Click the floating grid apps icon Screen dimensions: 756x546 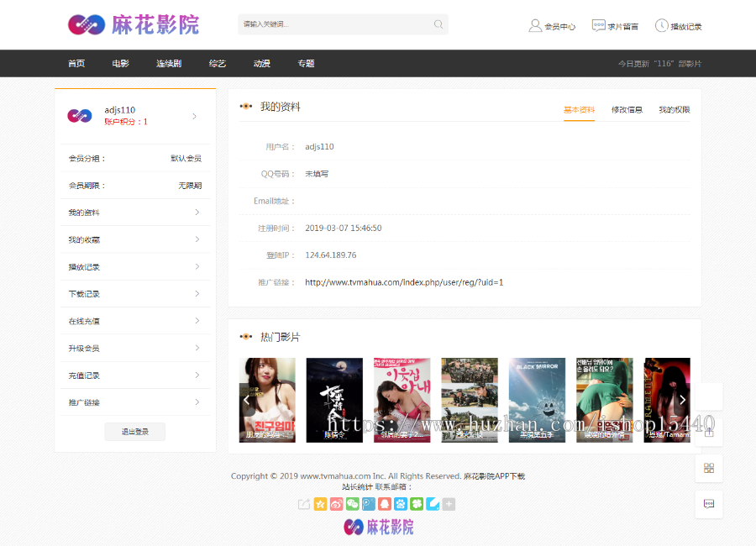pyautogui.click(x=708, y=467)
